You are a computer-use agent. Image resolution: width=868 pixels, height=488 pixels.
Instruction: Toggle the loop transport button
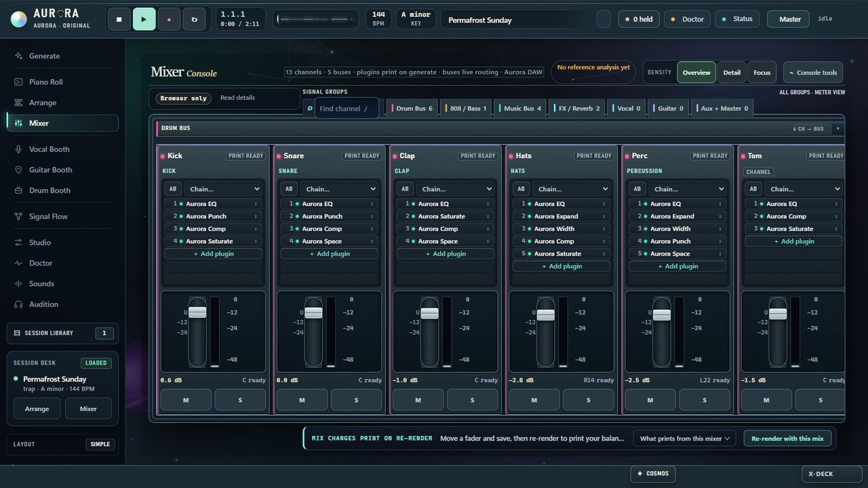coord(194,19)
